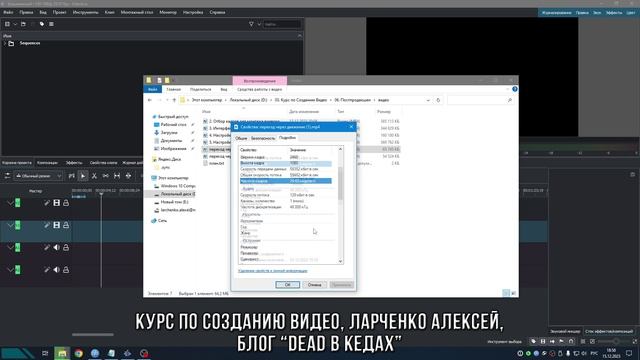This screenshot has width=640, height=360.
Task: Collapse the top video track chevron
Action: pyautogui.click(x=10, y=203)
